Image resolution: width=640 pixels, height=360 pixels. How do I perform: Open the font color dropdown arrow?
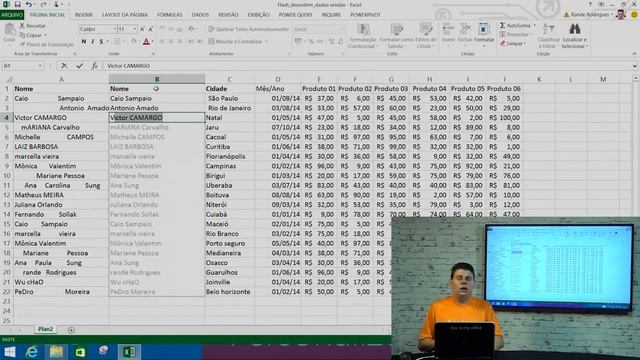pos(153,41)
